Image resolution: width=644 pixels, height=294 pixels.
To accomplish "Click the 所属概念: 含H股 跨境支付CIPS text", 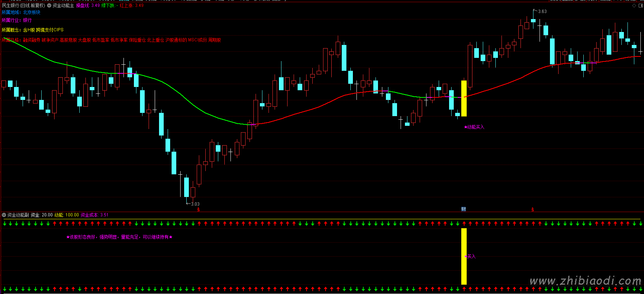I will 33,30.
